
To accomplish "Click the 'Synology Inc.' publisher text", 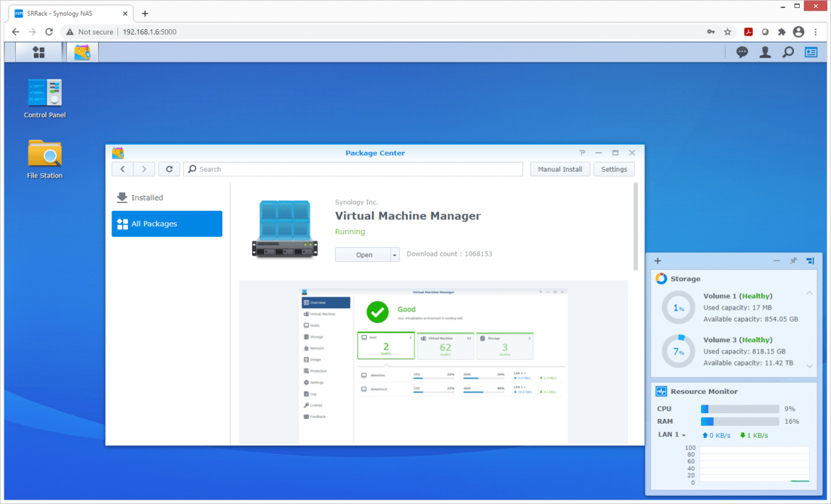I will click(x=356, y=202).
